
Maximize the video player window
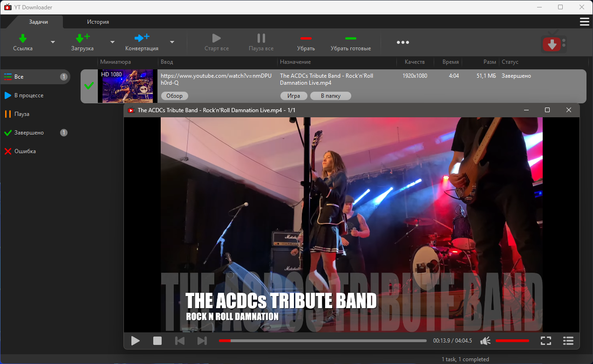click(547, 110)
